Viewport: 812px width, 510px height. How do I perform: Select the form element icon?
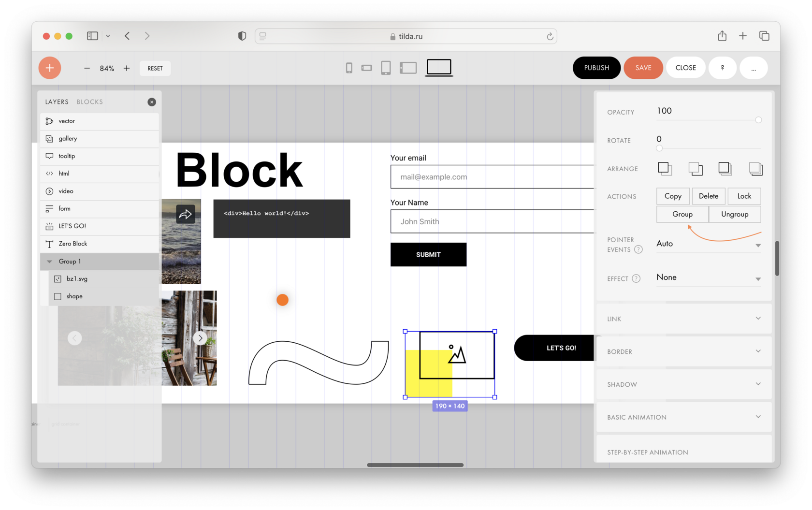(50, 208)
